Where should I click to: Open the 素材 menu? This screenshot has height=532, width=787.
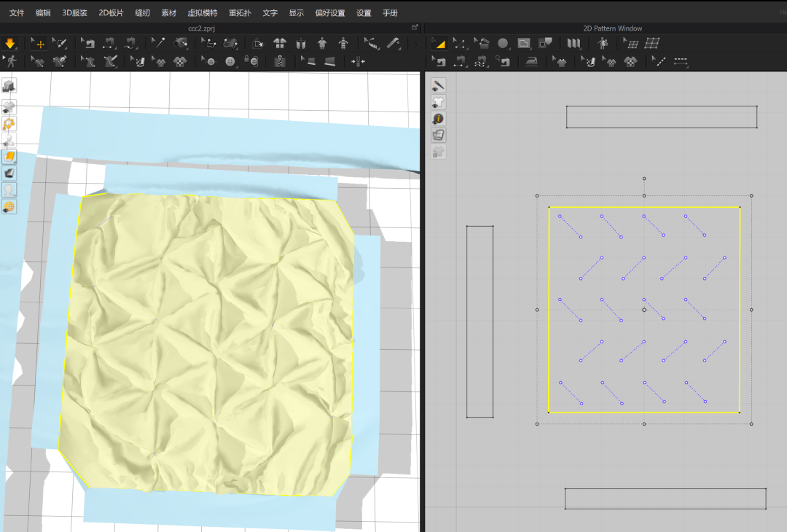coord(168,12)
